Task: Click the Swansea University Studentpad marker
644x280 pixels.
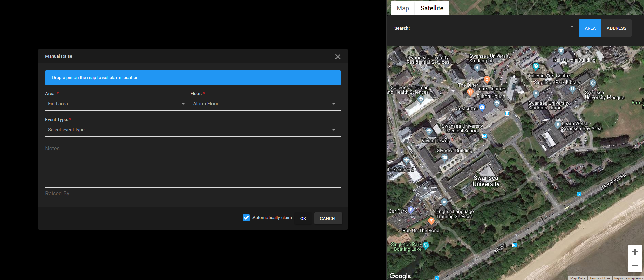Action: pos(477,68)
